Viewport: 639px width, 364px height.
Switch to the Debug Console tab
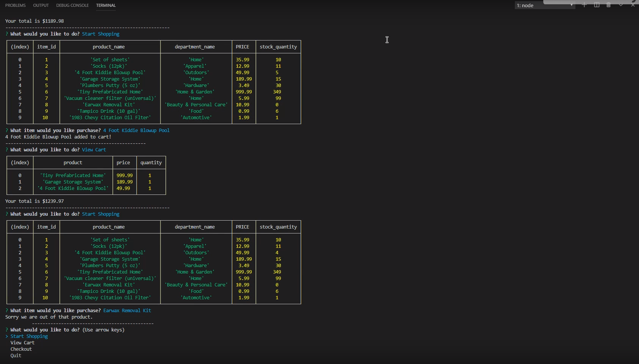[72, 5]
